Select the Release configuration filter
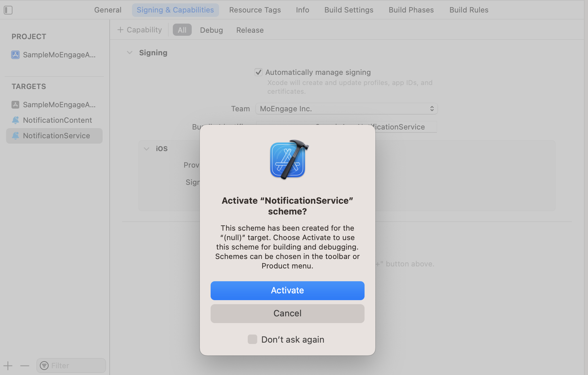This screenshot has height=375, width=588. pos(250,30)
